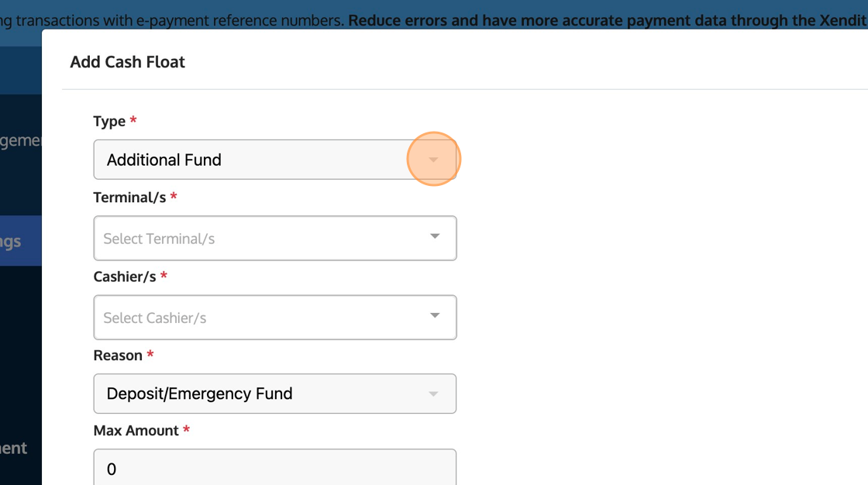Open the bottom sidebar item ending in "nent"
The height and width of the screenshot is (485, 868).
tap(15, 448)
